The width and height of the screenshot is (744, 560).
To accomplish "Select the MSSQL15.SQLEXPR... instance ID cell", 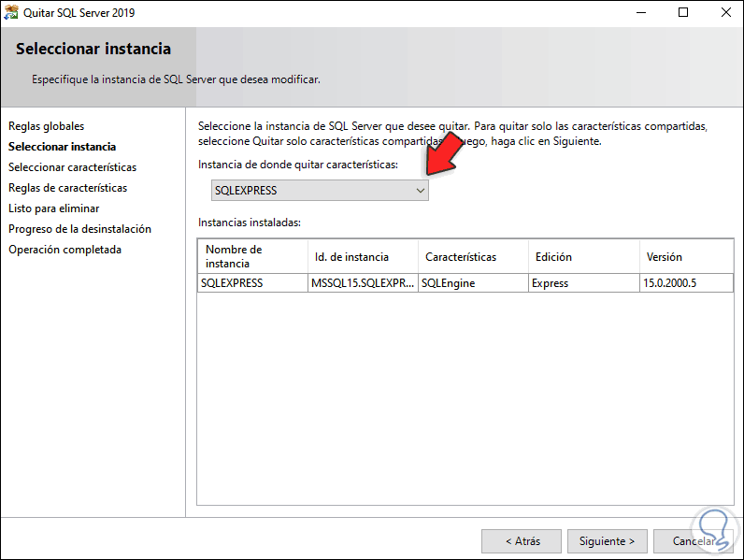I will click(363, 283).
